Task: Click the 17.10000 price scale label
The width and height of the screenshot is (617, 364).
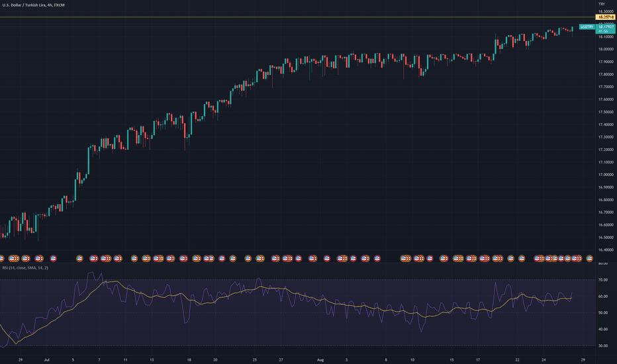Action: click(x=606, y=162)
